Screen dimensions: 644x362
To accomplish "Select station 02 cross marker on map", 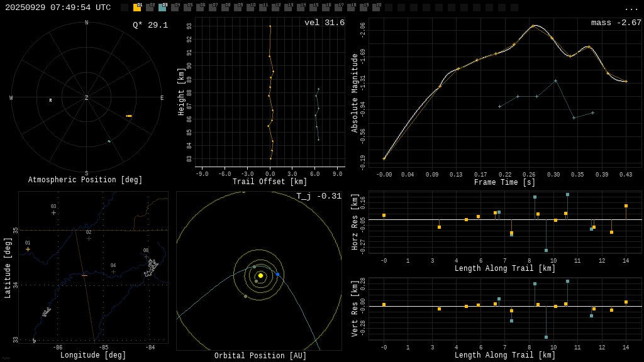I will click(89, 238).
